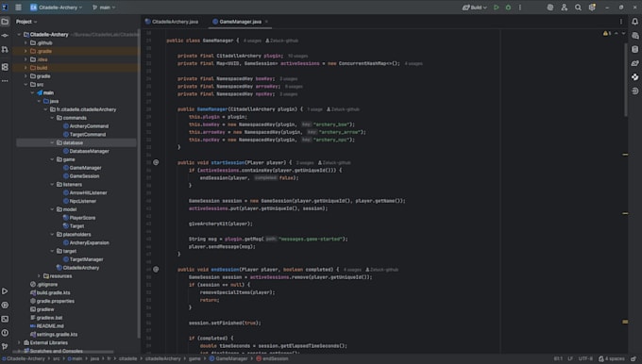Open the Terminal tool window icon
The width and height of the screenshot is (642, 364).
[5, 319]
